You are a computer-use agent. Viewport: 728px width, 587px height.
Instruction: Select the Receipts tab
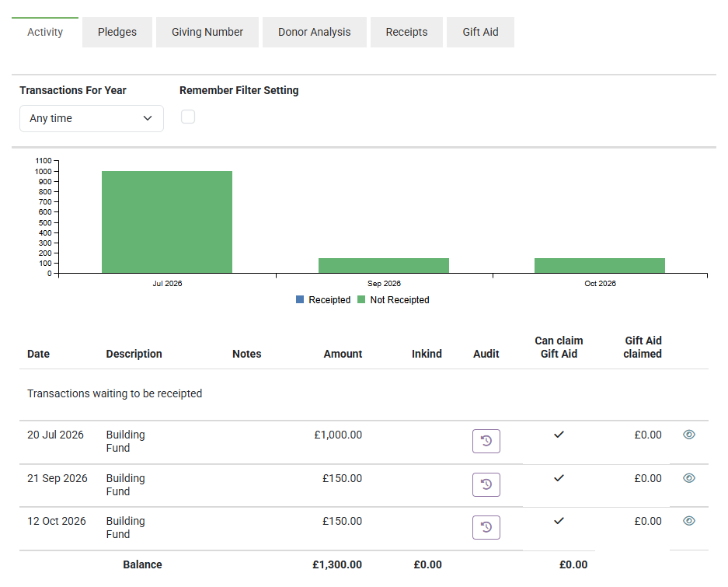coord(406,32)
